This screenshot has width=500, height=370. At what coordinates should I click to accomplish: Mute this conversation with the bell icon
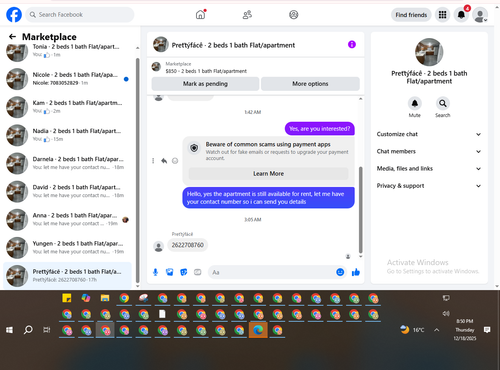[x=415, y=103]
